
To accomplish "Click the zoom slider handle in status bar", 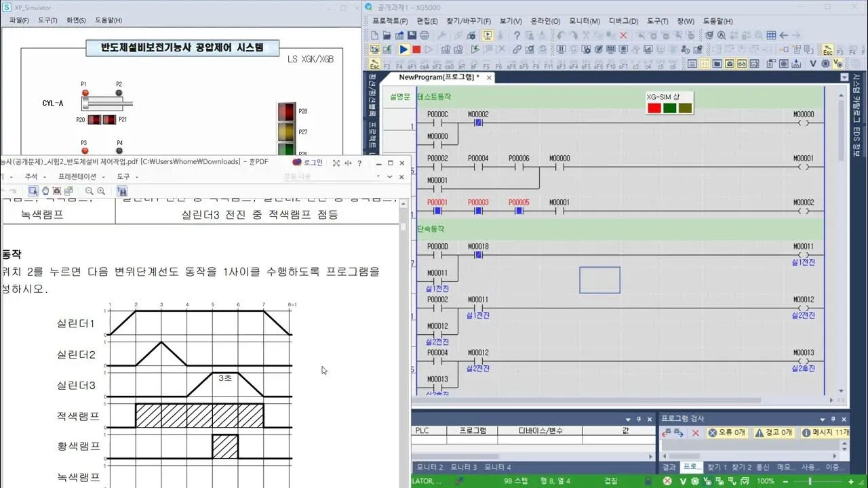I will (810, 481).
